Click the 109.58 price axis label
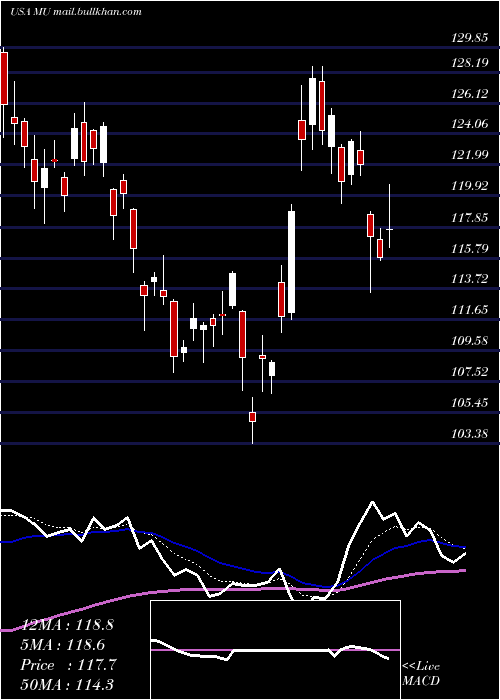 coord(470,341)
